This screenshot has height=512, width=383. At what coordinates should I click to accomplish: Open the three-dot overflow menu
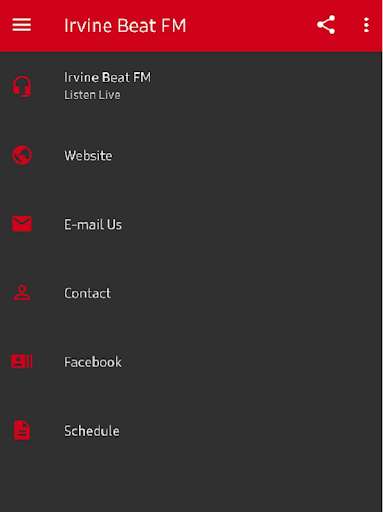coord(366,25)
